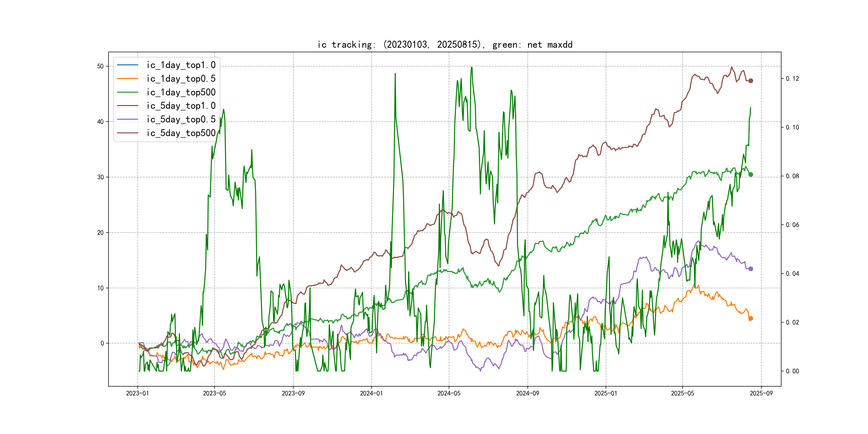Click the green legend swatch for ic_1day_top500
The height and width of the screenshot is (434, 868).
click(127, 92)
